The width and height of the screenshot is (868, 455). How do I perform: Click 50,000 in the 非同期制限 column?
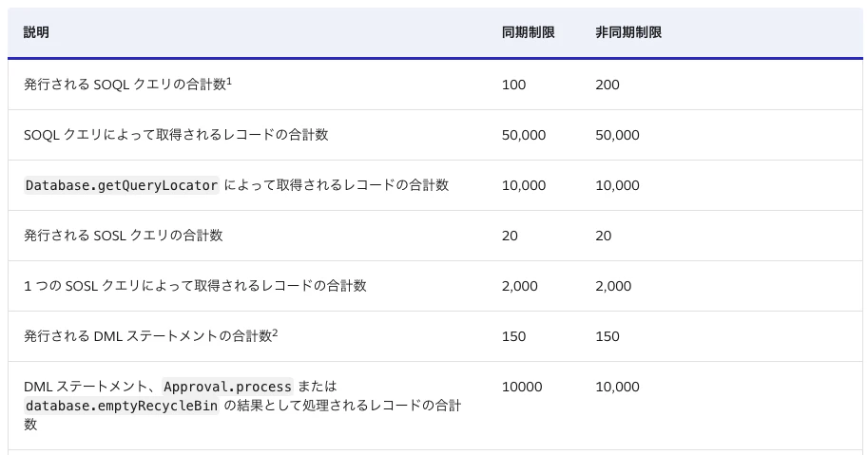pyautogui.click(x=617, y=135)
